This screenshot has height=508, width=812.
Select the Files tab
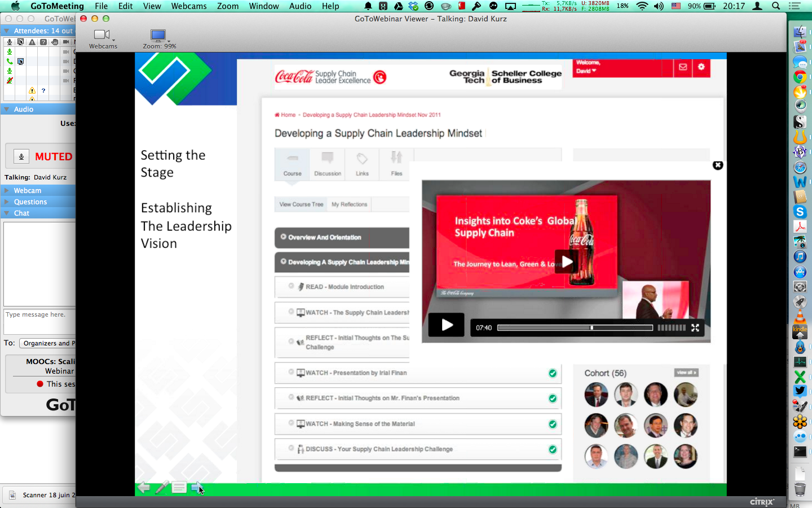pos(396,164)
